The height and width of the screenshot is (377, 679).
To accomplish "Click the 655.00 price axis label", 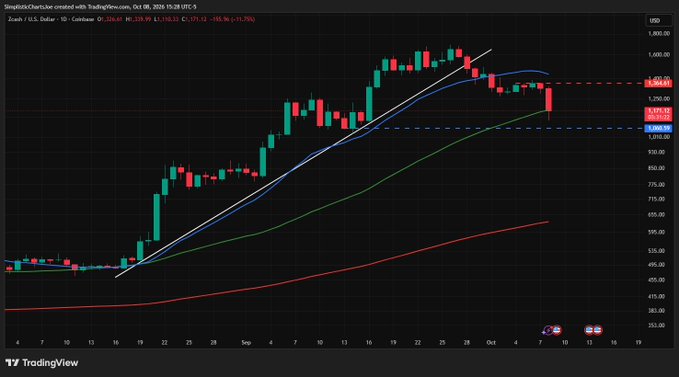I will pos(656,215).
